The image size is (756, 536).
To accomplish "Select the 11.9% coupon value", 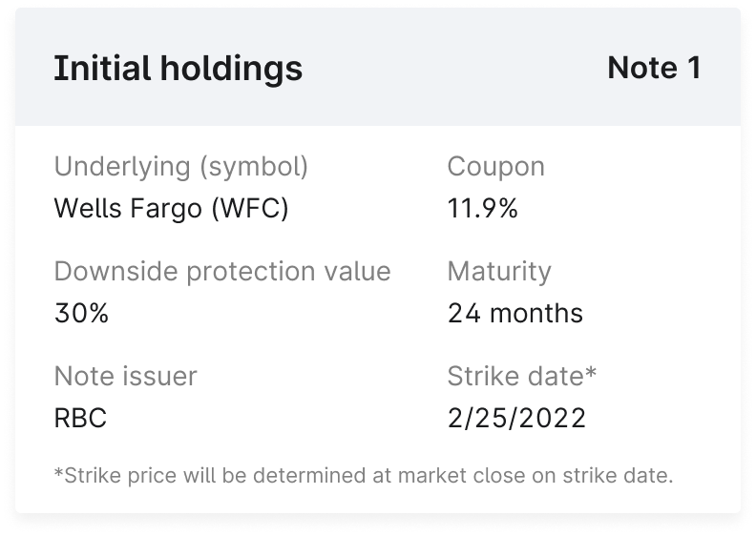I will [482, 208].
